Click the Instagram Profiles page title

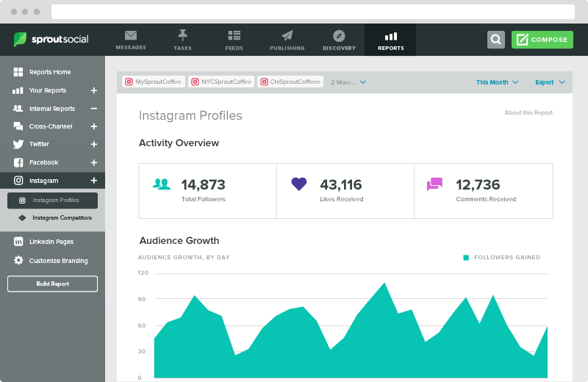click(x=190, y=115)
